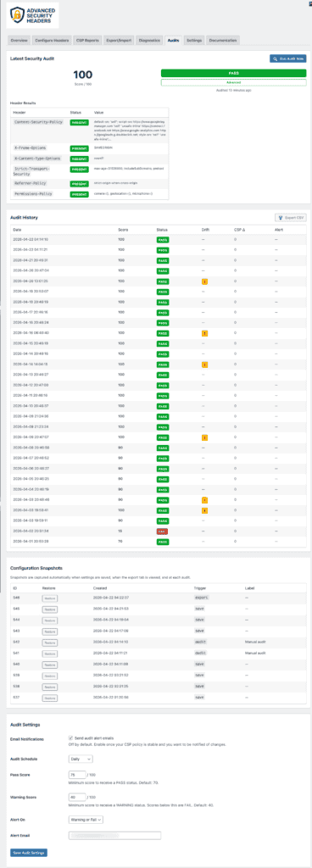
Task: Click the drift warning icon in 14:04:18 row
Action: tap(204, 364)
